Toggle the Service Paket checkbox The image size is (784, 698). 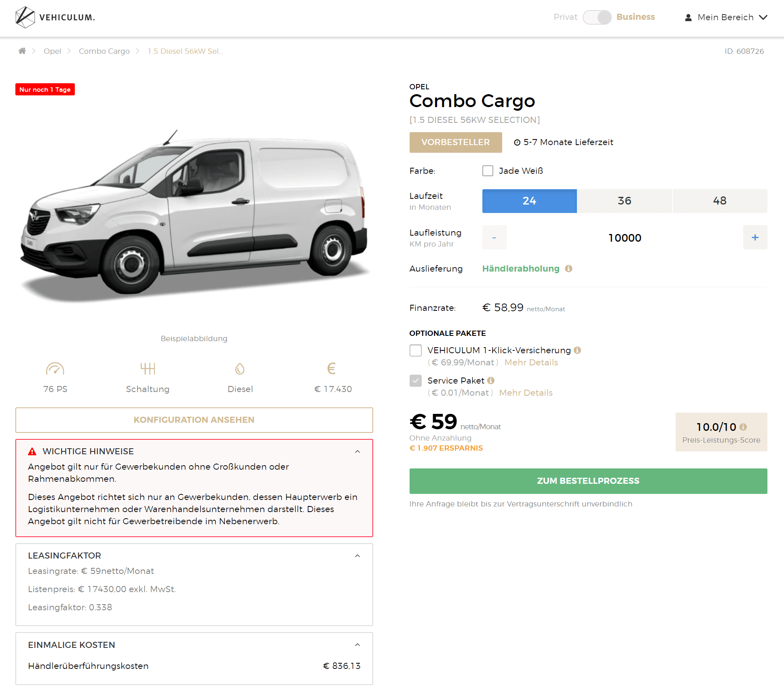coord(416,381)
